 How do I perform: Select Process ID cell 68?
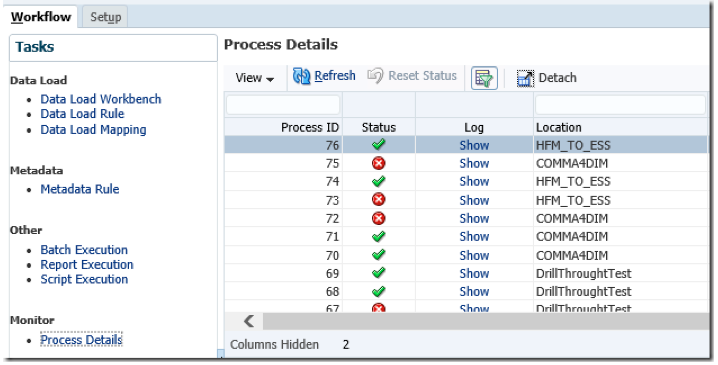[283, 292]
